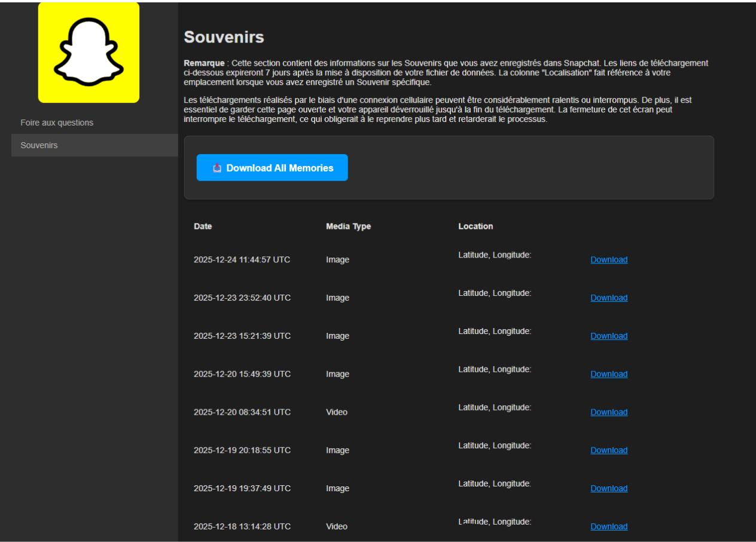756x542 pixels.
Task: Click the icon inside Download All Memories
Action: click(x=217, y=169)
